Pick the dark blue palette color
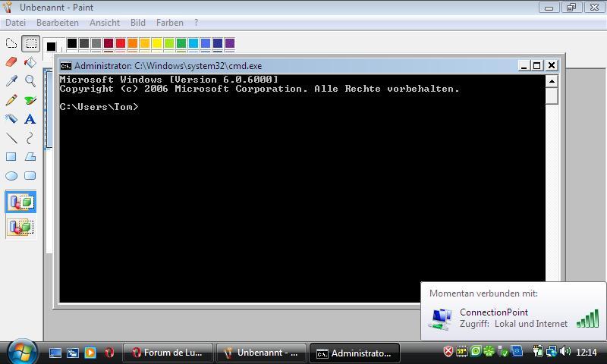Image resolution: width=607 pixels, height=364 pixels. click(218, 43)
